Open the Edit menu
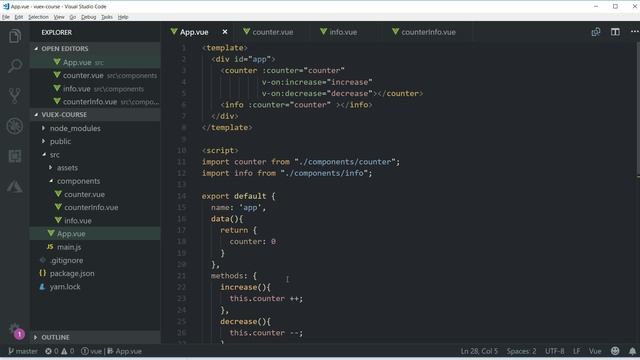The height and width of the screenshot is (360, 640). point(19,17)
